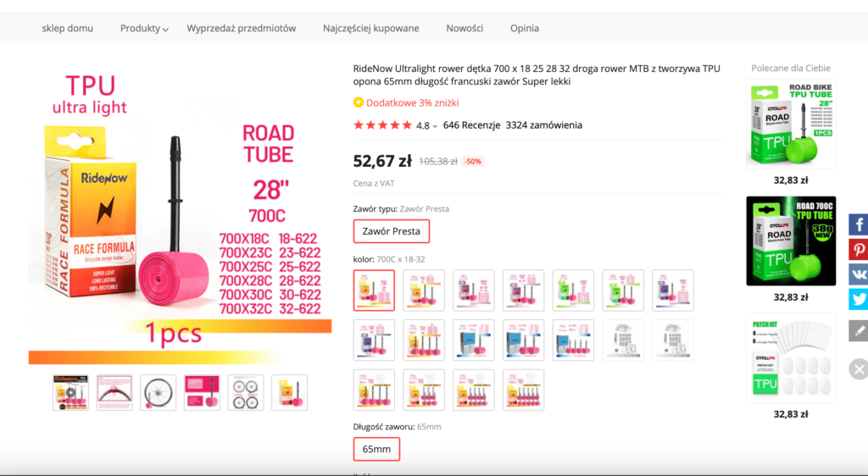Click the yellow coin plus discount icon
Screen dimensions: 868x476
(x=359, y=102)
